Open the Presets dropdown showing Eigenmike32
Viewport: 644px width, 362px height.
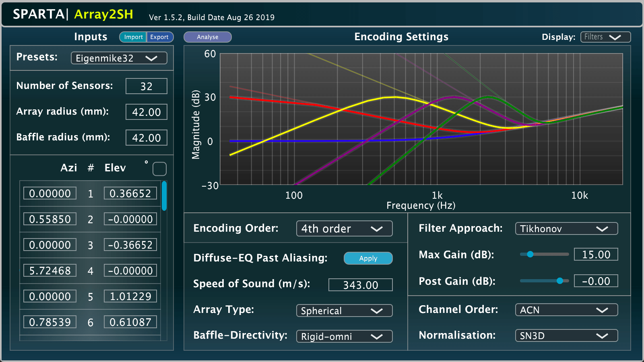[119, 58]
